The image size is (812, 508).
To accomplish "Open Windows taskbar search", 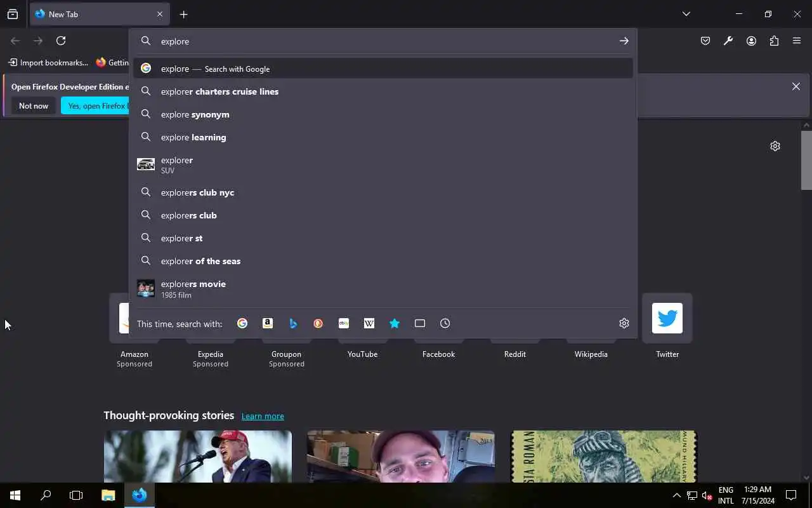I will click(46, 495).
